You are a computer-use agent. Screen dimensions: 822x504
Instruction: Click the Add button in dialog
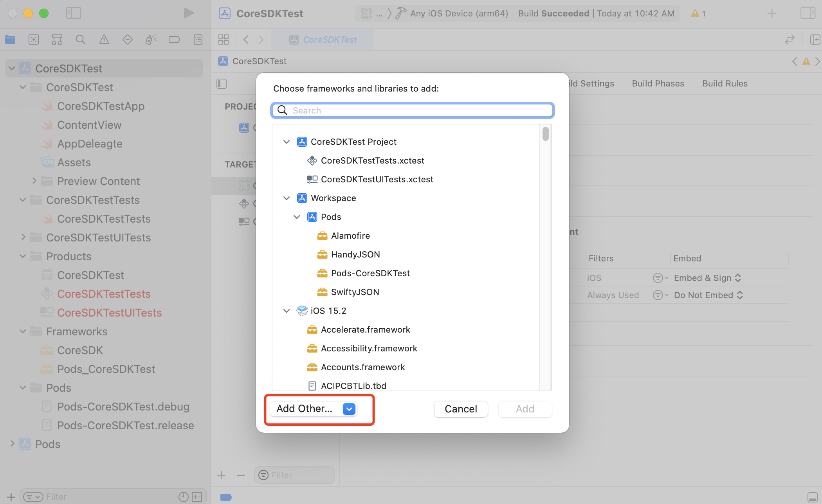click(x=525, y=409)
